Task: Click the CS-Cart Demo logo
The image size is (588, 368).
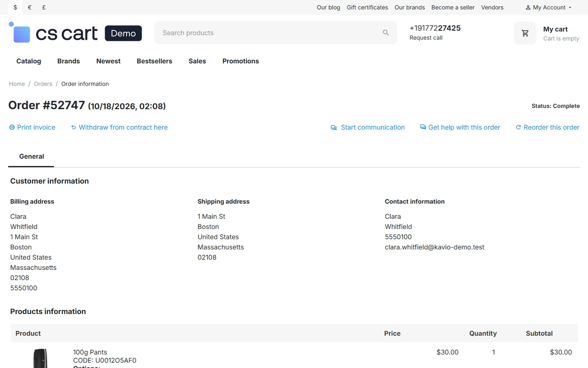Action: coord(76,33)
